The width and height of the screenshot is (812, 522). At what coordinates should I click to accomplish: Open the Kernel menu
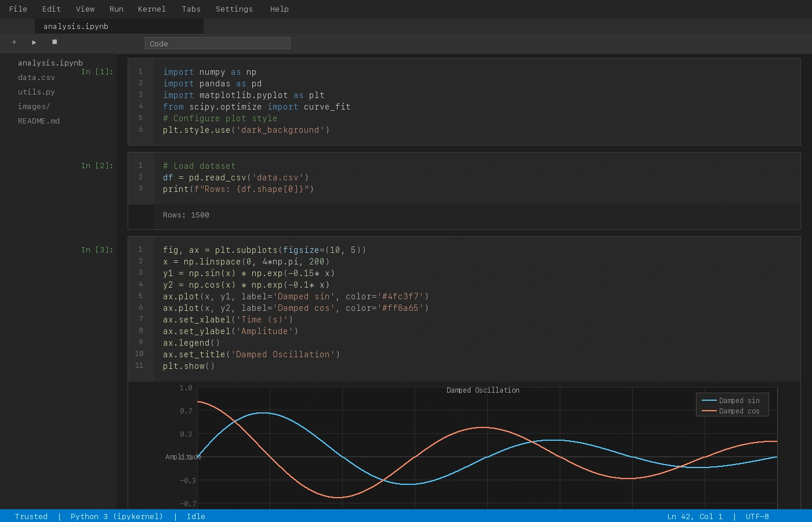click(x=151, y=9)
